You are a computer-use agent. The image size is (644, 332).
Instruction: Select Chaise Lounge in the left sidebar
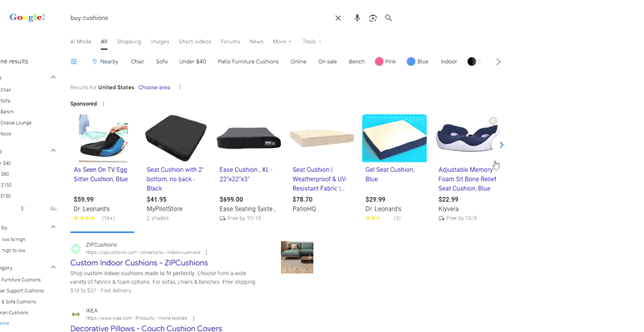tap(16, 123)
